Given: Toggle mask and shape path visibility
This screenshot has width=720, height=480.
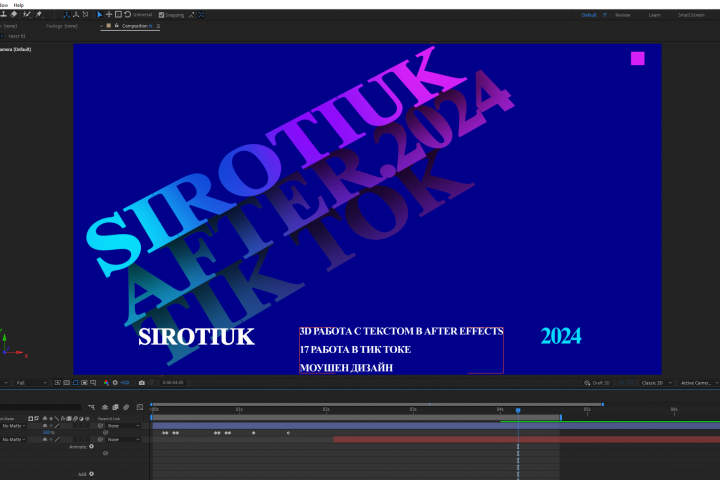Looking at the screenshot, I should [75, 383].
